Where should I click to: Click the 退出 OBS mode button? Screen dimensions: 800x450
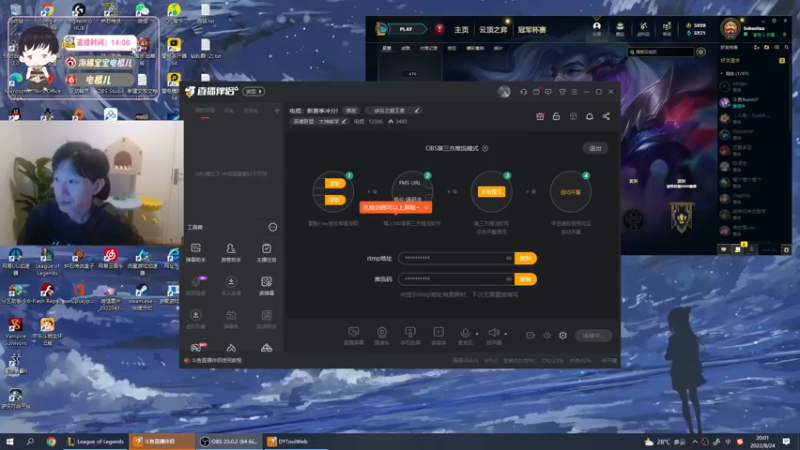[x=595, y=148]
